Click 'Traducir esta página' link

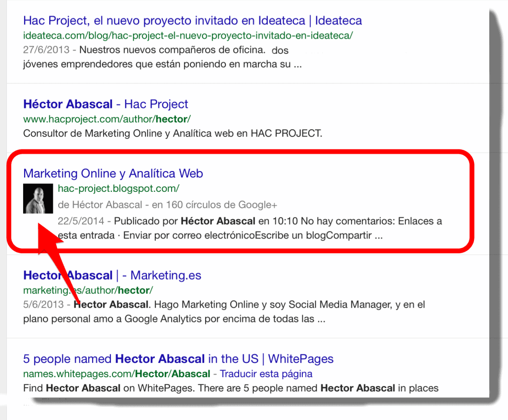(266, 374)
